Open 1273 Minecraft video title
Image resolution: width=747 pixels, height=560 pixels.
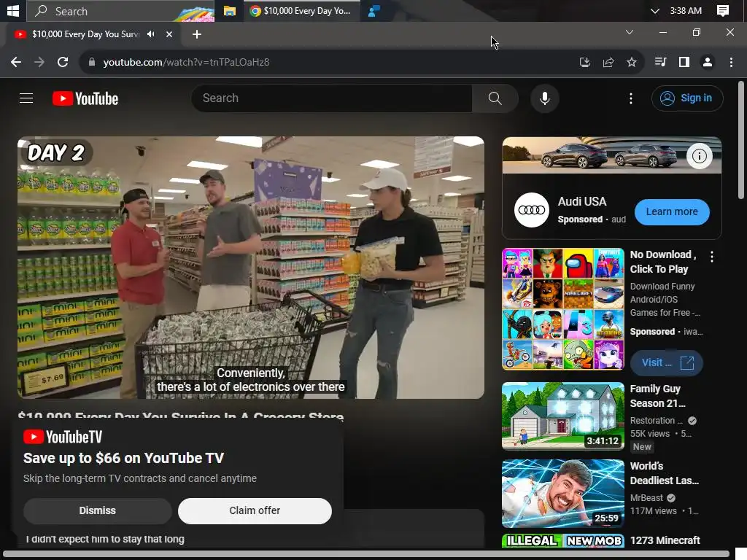[665, 540]
